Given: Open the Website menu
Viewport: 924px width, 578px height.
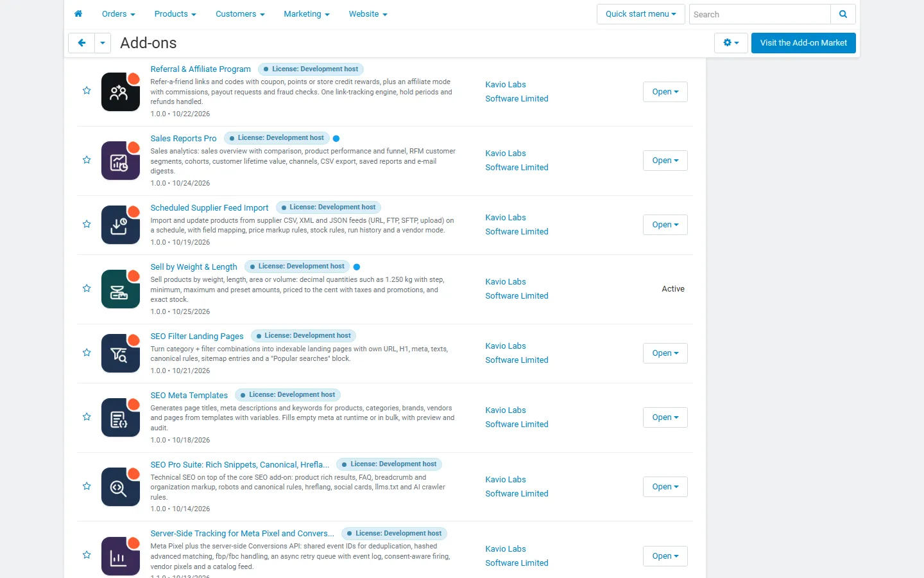Looking at the screenshot, I should point(368,14).
